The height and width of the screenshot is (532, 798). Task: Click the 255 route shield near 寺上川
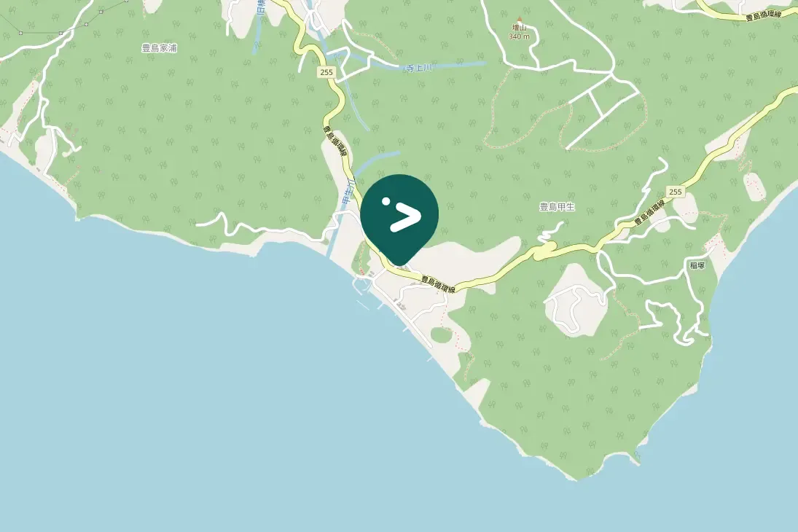click(326, 72)
